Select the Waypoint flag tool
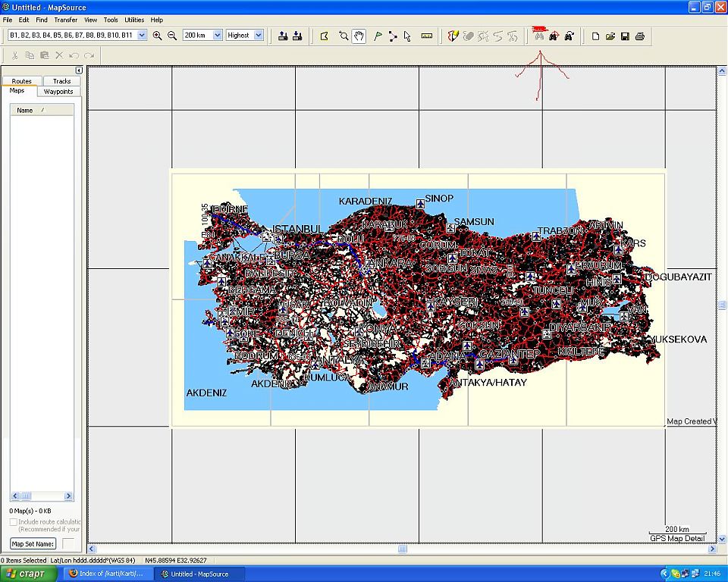 378,36
